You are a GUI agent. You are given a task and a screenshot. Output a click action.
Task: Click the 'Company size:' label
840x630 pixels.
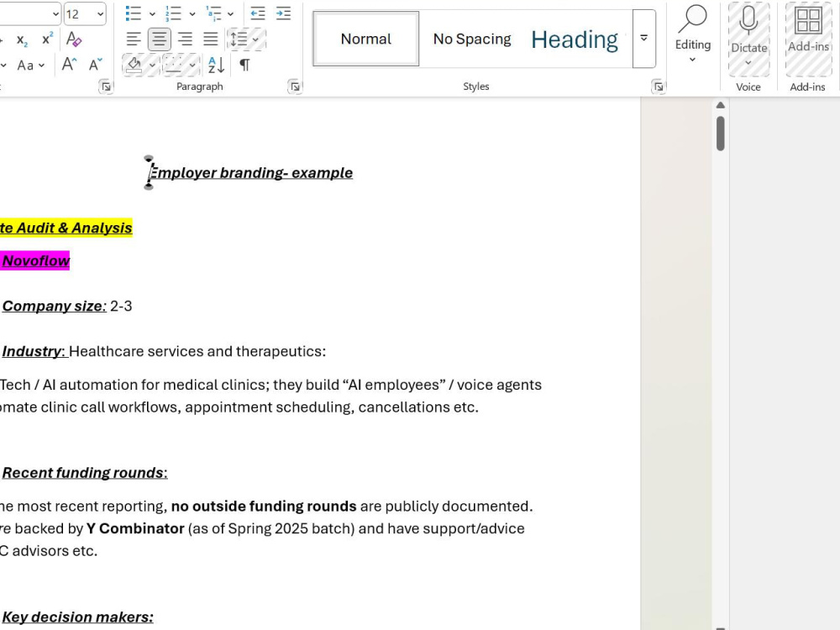(54, 306)
